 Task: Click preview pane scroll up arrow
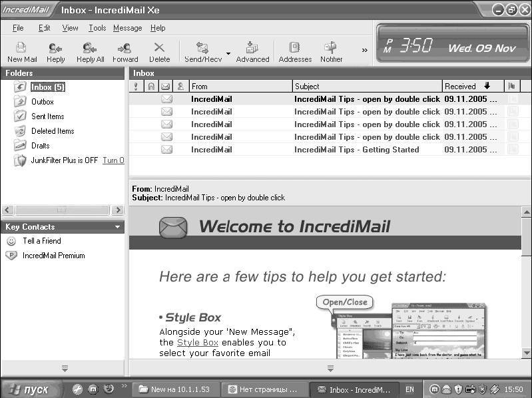pyautogui.click(x=526, y=212)
